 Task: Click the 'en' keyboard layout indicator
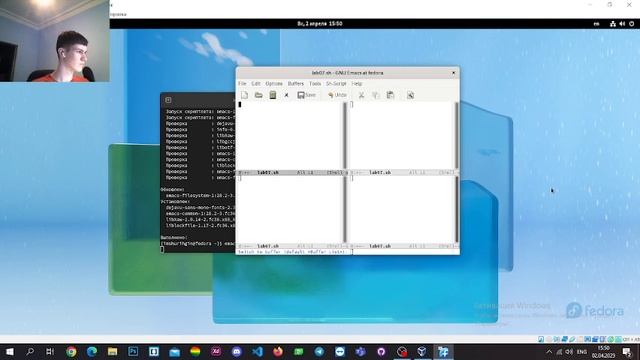click(x=596, y=24)
